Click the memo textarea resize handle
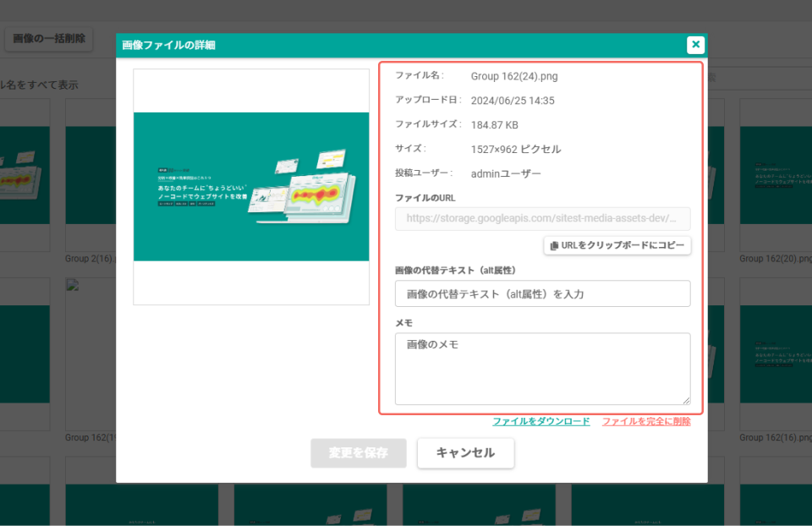The width and height of the screenshot is (812, 526). pyautogui.click(x=686, y=400)
